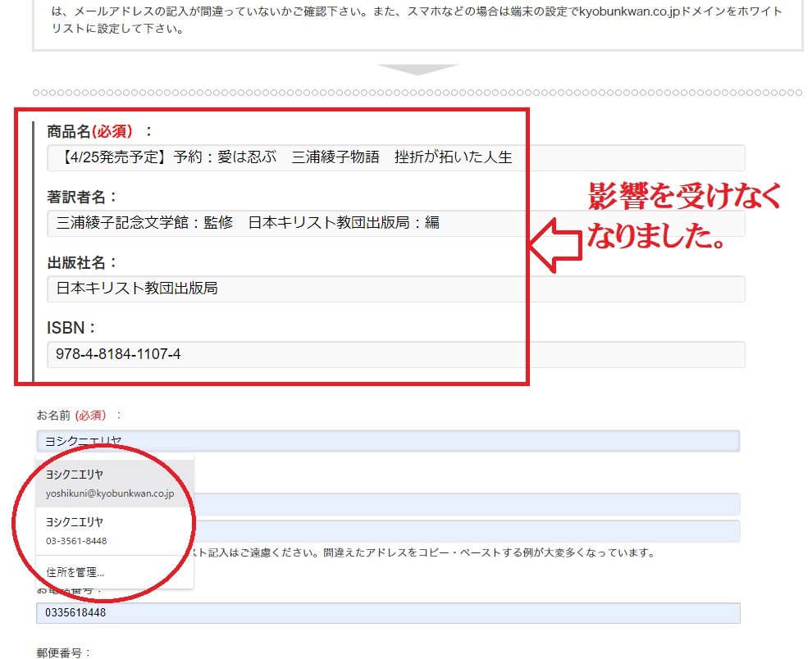Select autofill suggestion with yoshikuni@kyobunkwan.co.jp

click(110, 484)
